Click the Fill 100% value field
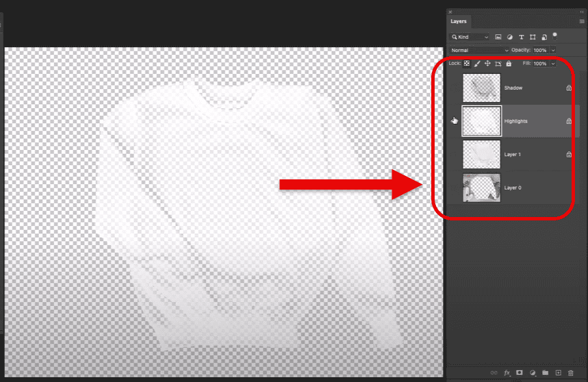This screenshot has width=588, height=382. (x=541, y=64)
